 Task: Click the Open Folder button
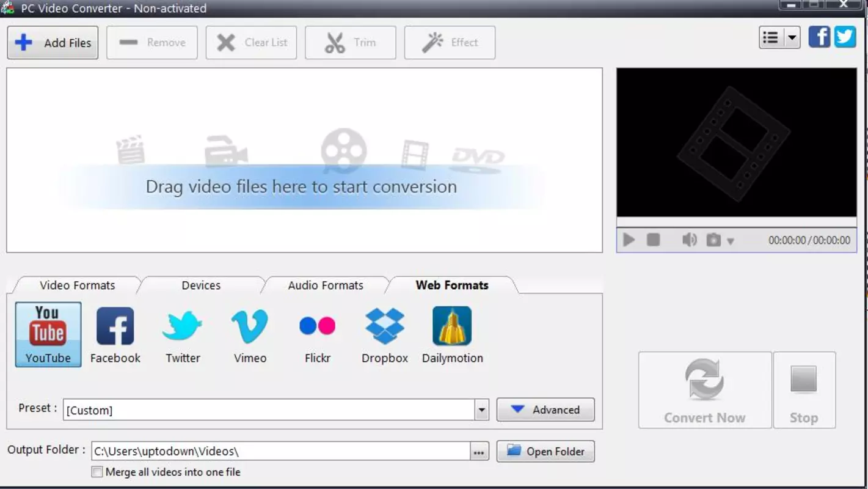(545, 452)
